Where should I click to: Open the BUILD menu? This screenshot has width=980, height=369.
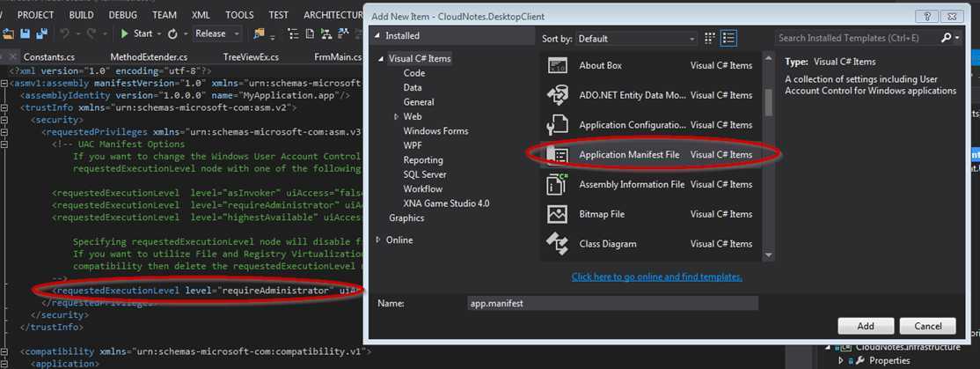click(x=81, y=14)
